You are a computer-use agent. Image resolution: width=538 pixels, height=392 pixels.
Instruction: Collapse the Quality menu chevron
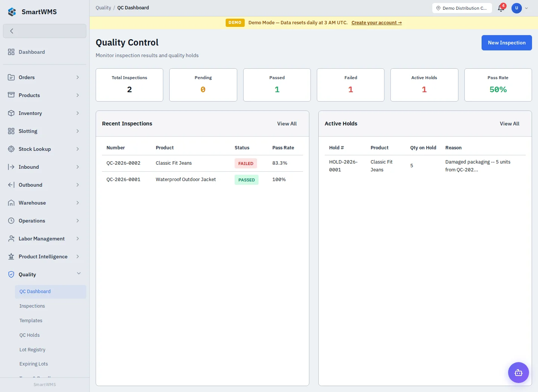click(79, 274)
